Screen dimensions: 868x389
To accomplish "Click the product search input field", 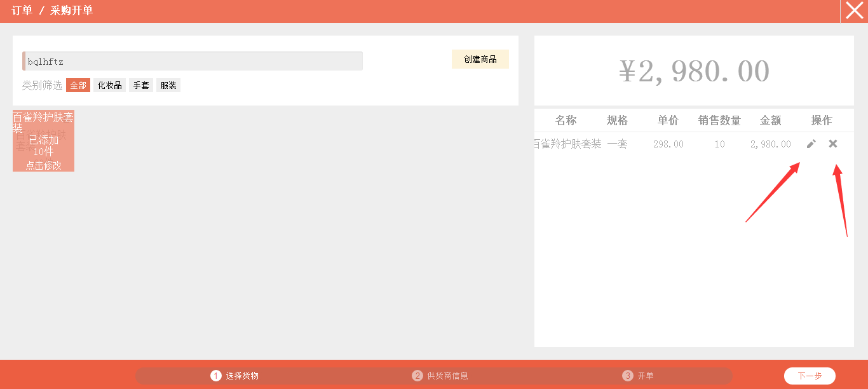I will (x=193, y=62).
